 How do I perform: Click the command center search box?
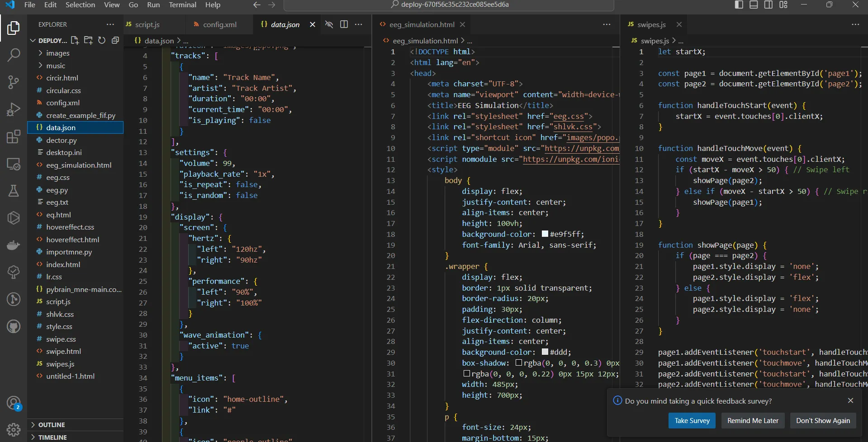[x=449, y=5]
